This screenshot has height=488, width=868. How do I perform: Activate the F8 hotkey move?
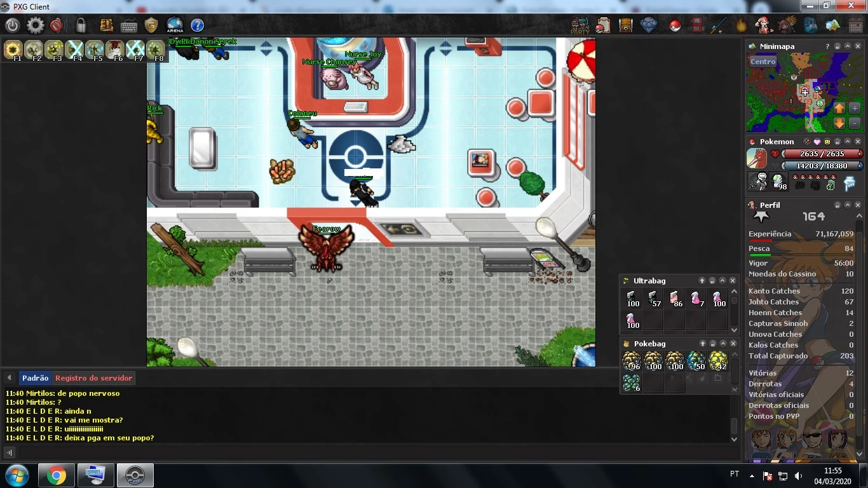tap(156, 50)
